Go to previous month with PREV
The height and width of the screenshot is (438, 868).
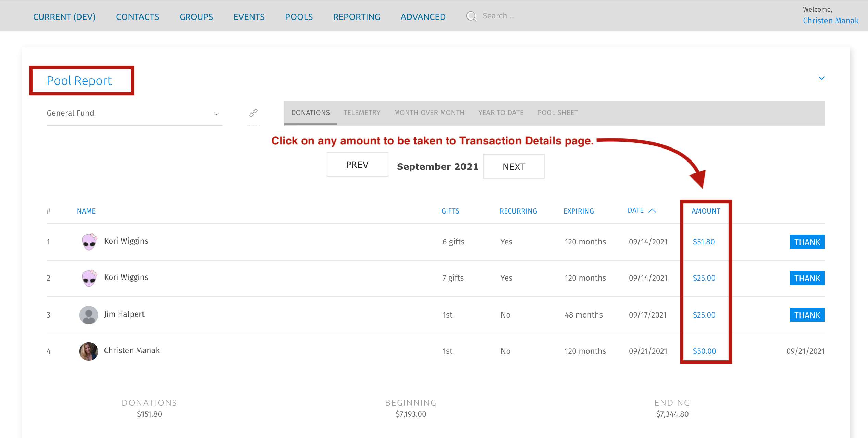(x=357, y=165)
